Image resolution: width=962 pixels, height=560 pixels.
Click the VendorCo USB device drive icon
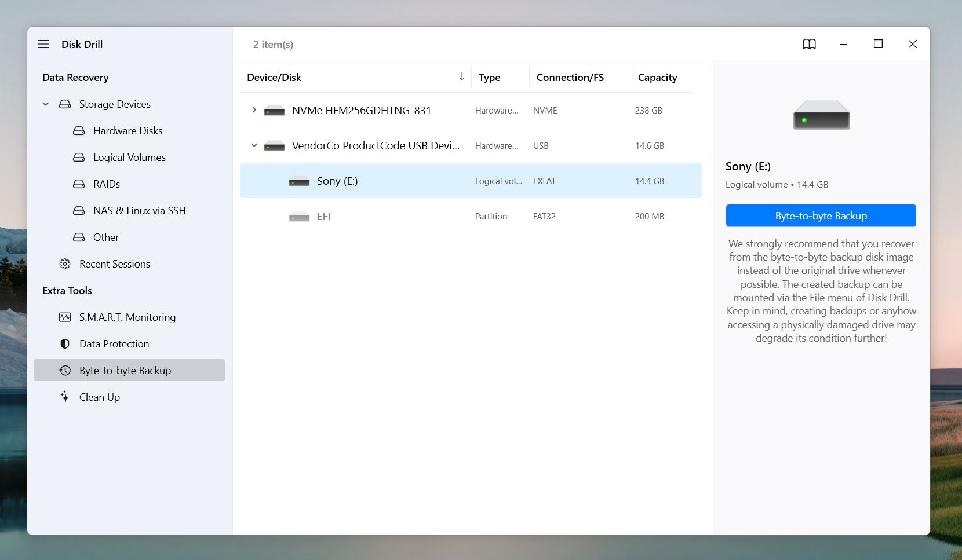tap(274, 146)
